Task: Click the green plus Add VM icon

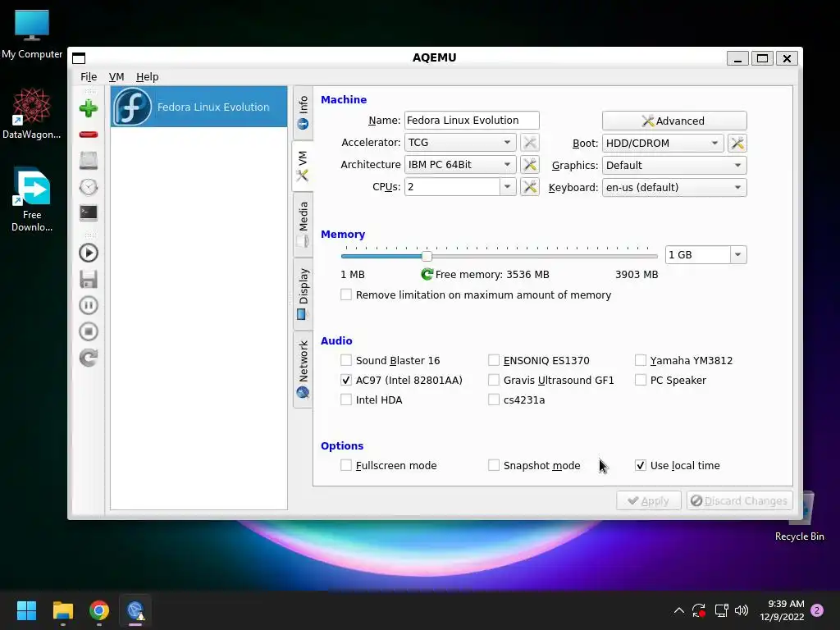Action: [x=89, y=108]
